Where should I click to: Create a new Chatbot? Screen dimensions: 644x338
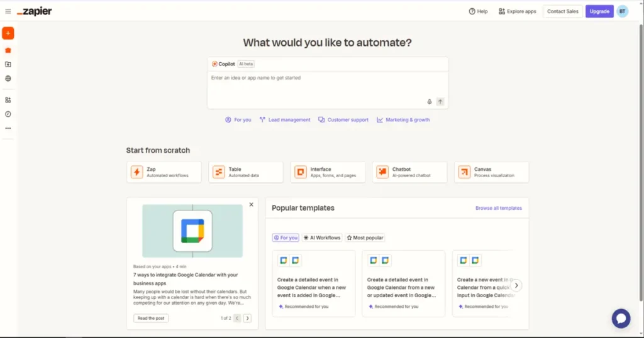[x=409, y=172]
